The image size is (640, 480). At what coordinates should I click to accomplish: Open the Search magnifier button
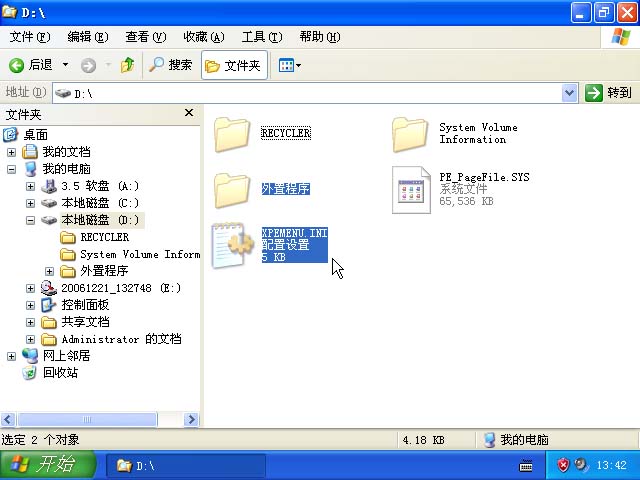170,65
